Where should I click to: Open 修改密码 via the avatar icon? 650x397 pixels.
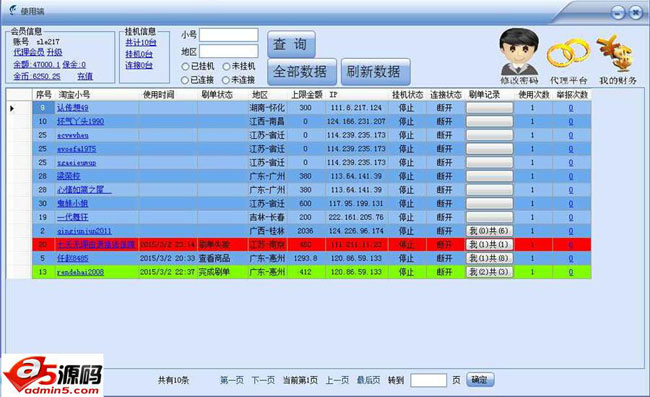click(519, 52)
